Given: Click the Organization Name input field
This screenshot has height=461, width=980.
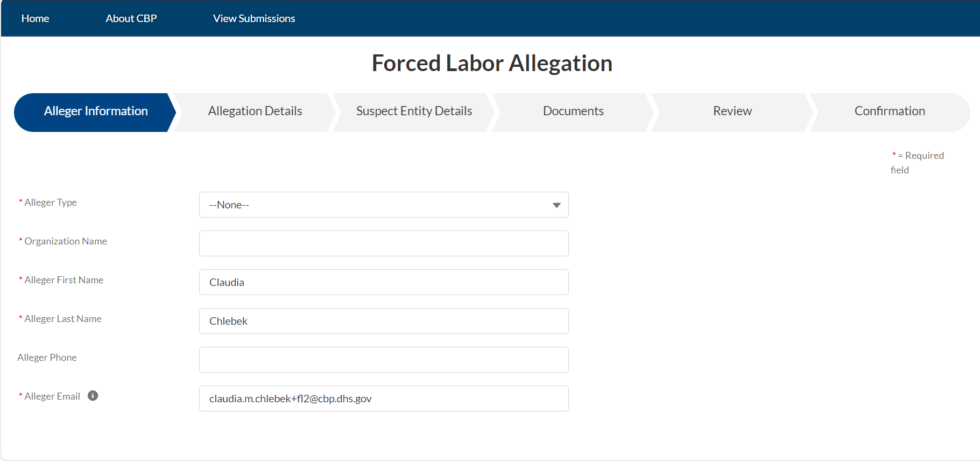Looking at the screenshot, I should (384, 243).
